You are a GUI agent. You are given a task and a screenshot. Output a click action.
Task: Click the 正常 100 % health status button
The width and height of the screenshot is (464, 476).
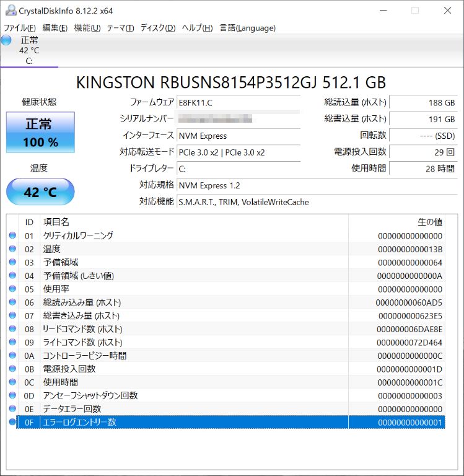point(40,133)
